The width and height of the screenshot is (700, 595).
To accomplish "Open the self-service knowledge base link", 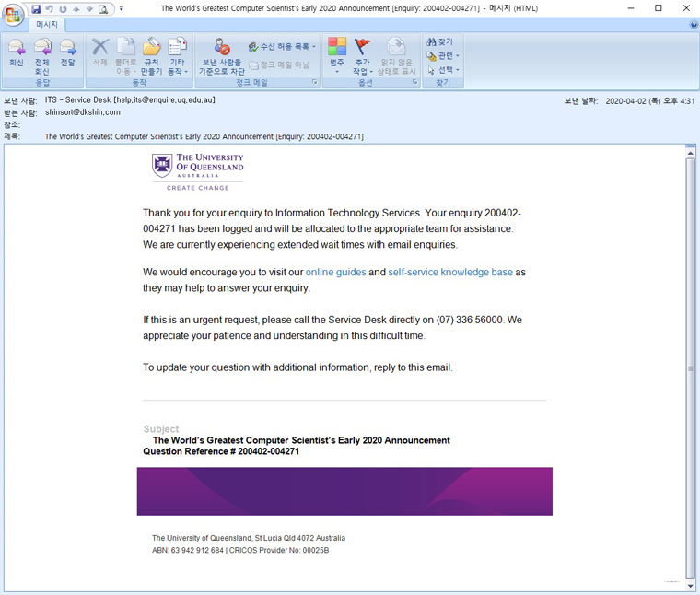I will tap(450, 273).
